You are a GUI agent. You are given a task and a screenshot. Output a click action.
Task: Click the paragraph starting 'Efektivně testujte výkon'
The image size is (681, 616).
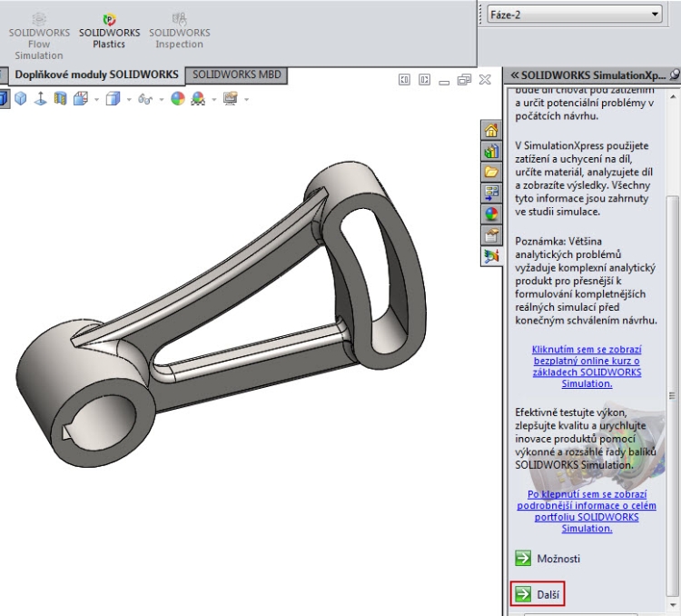pyautogui.click(x=586, y=439)
